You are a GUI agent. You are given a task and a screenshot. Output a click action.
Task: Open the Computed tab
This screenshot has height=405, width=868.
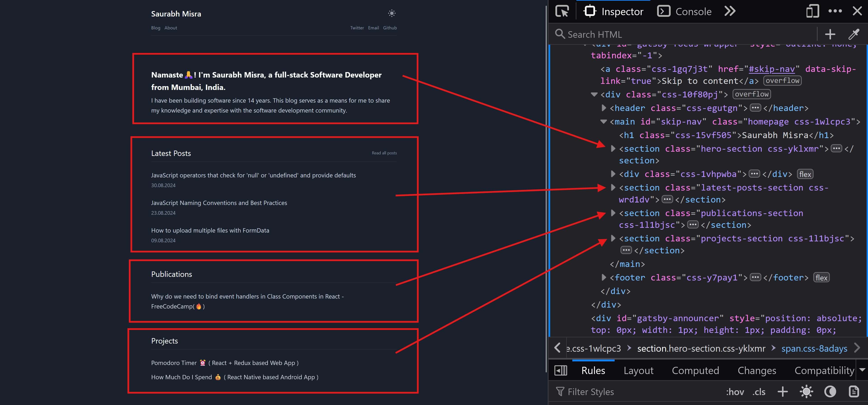[695, 370]
